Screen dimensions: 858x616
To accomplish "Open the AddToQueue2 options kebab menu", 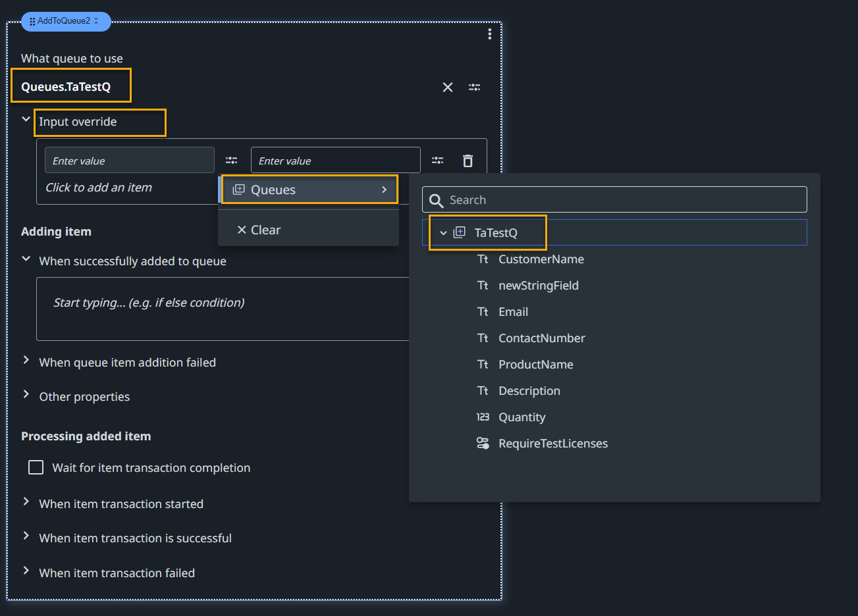I will [x=489, y=34].
